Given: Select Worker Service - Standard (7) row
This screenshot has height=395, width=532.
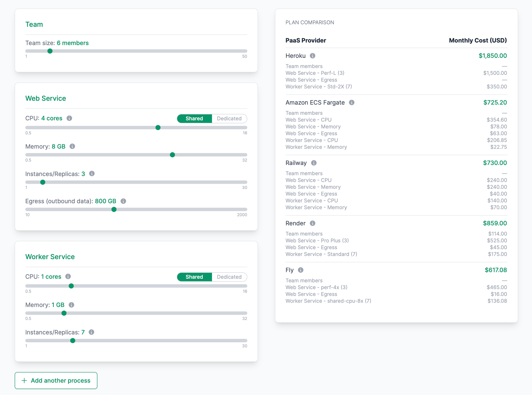Looking at the screenshot, I should click(x=396, y=254).
